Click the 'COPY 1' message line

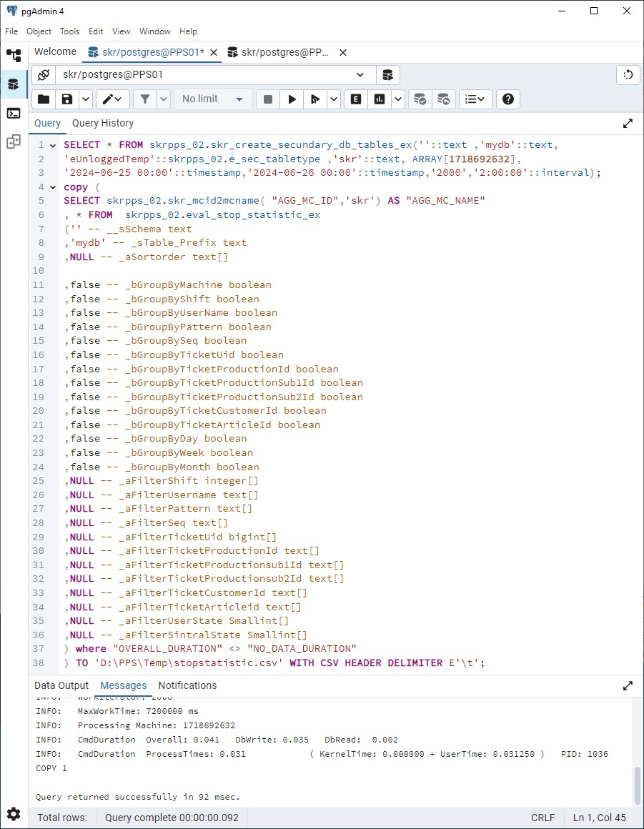coord(51,768)
